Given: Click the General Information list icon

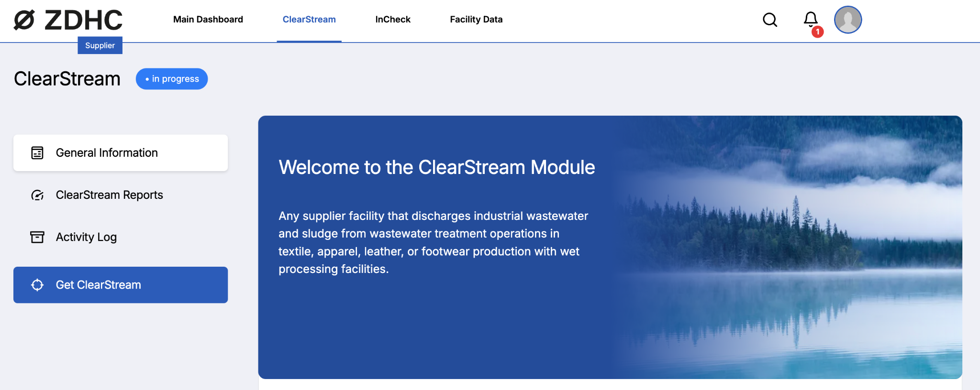Looking at the screenshot, I should (37, 153).
